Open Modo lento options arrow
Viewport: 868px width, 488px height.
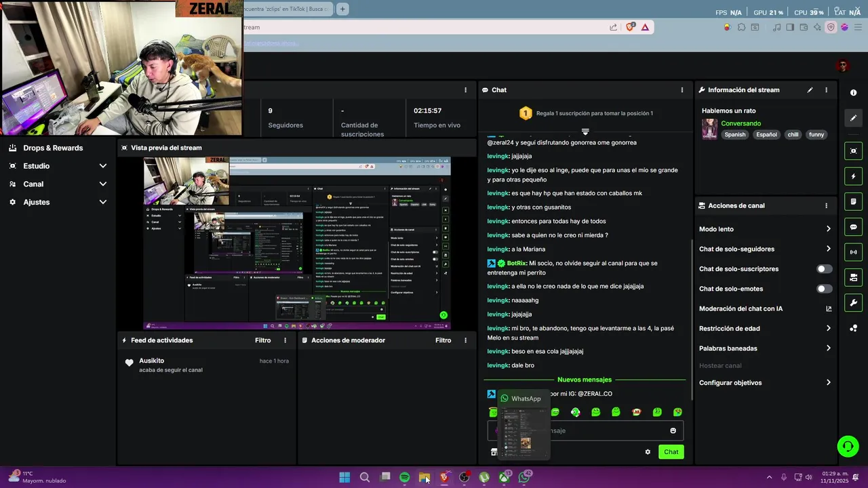tap(828, 229)
